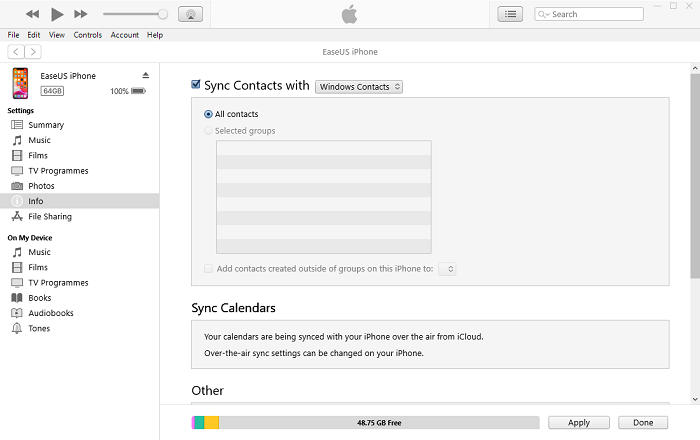This screenshot has height=440, width=700.
Task: Select the All contacts radio button
Action: click(x=208, y=114)
